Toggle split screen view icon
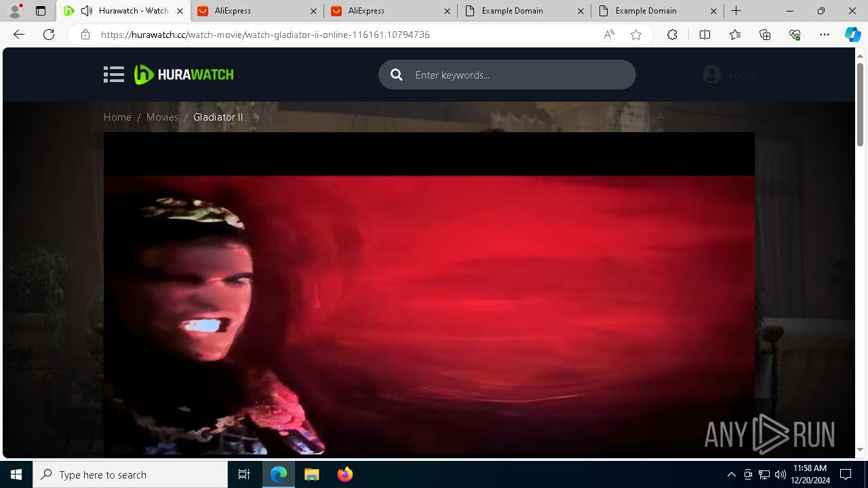 pyautogui.click(x=705, y=35)
